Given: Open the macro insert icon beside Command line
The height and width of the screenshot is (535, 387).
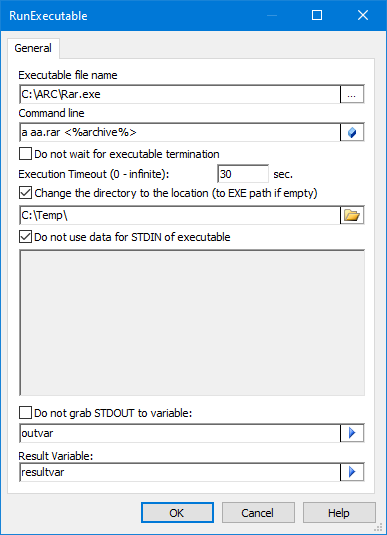Looking at the screenshot, I should tap(352, 132).
